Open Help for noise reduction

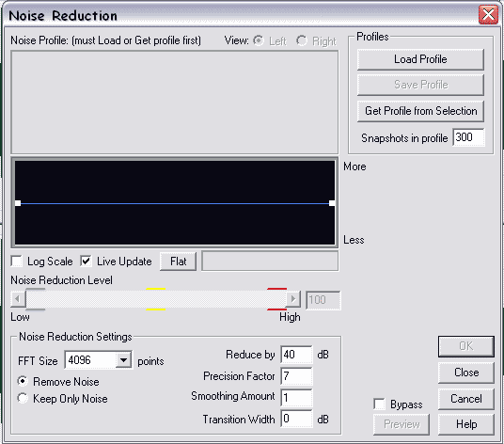tap(466, 424)
